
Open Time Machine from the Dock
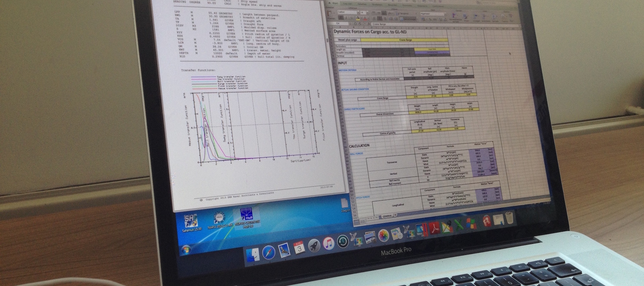[343, 241]
